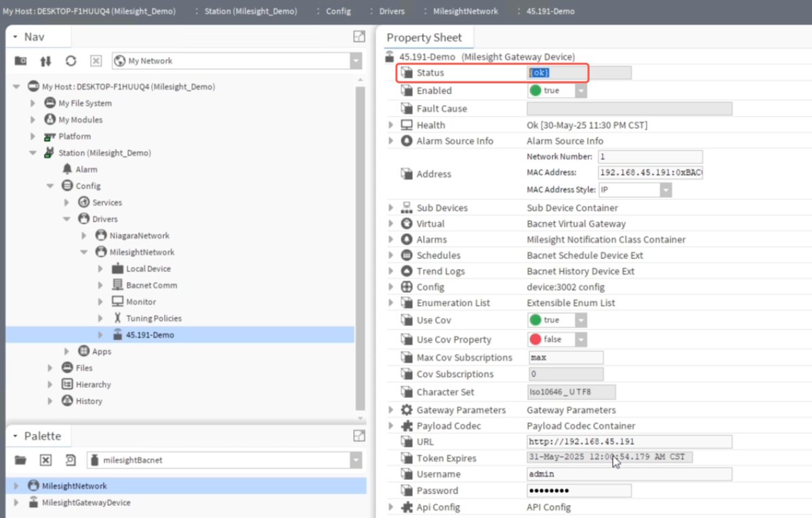Expand the Virtual property row
This screenshot has height=518, width=812.
click(x=391, y=223)
